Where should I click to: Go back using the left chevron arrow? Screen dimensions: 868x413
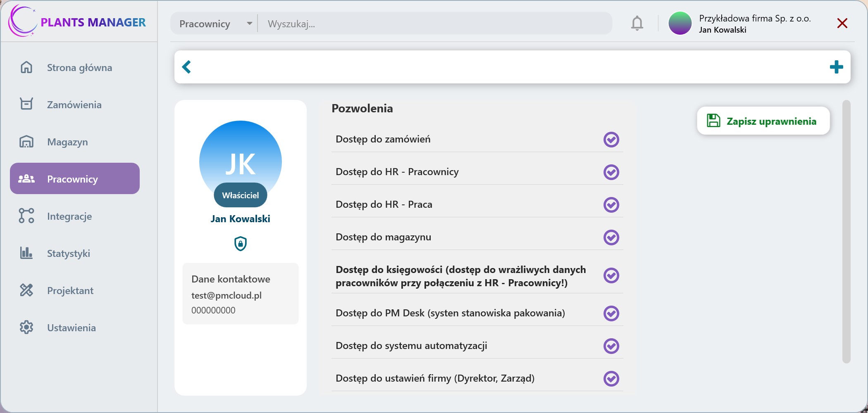coord(187,67)
